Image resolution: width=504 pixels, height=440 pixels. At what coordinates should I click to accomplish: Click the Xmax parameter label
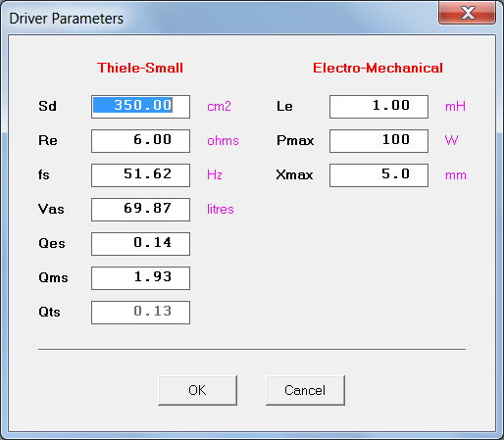coord(294,174)
